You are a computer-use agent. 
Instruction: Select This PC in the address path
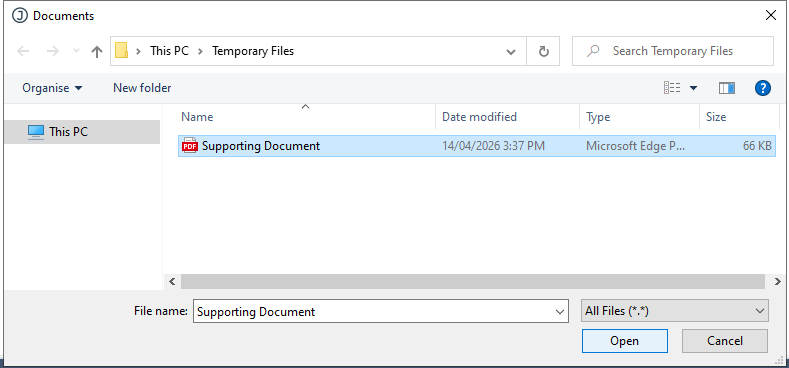(169, 51)
